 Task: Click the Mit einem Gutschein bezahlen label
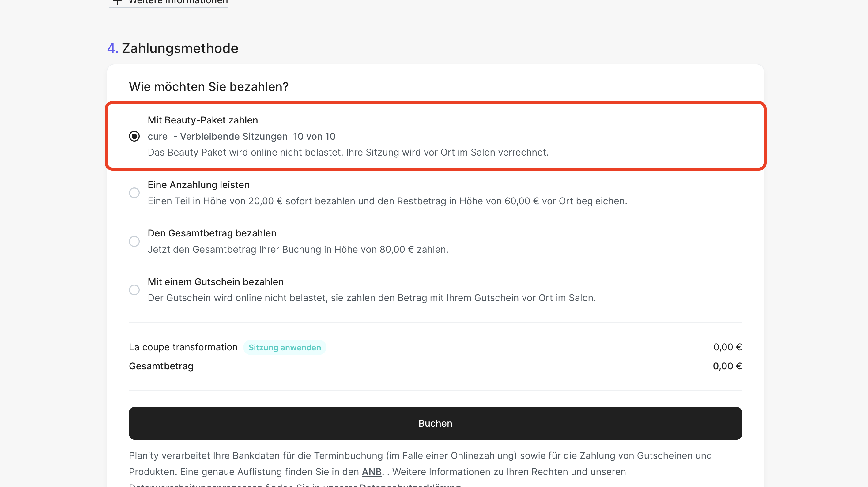[215, 282]
